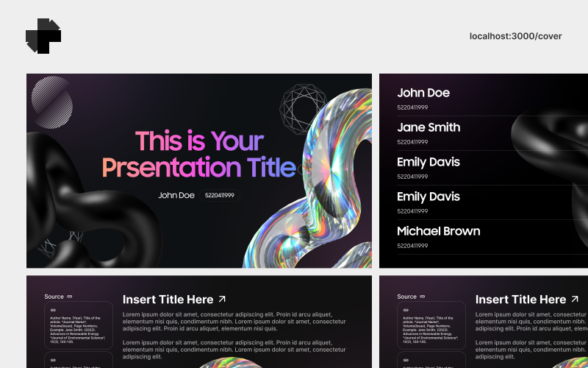This screenshot has height=368, width=588.
Task: Click 'Insert Title Here' in bottom-left slide
Action: tap(168, 300)
